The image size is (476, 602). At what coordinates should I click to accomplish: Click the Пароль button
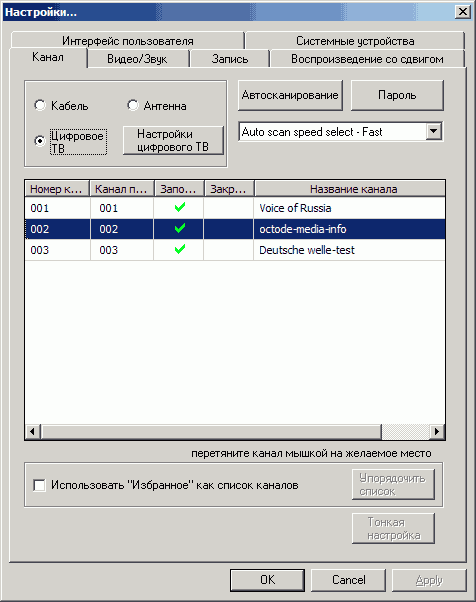[x=397, y=95]
